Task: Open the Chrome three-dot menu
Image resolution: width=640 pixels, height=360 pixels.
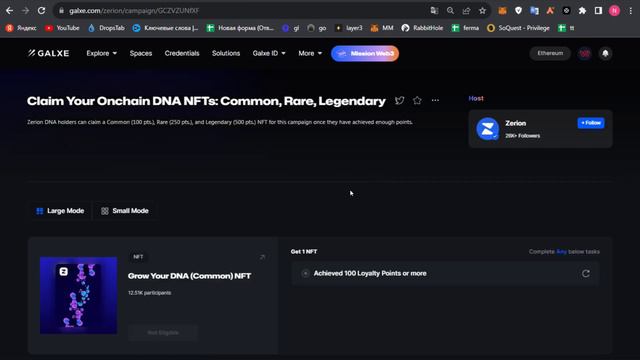Action: tap(631, 11)
